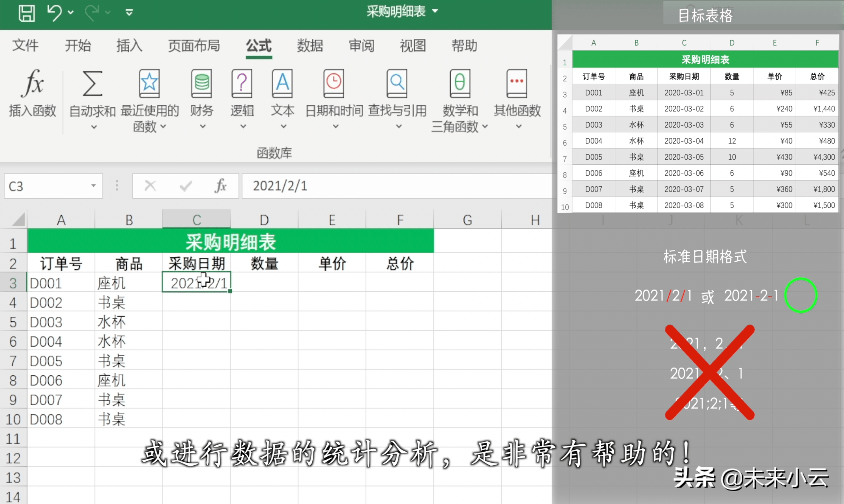Click the fx icon beside formula bar

pos(221,186)
